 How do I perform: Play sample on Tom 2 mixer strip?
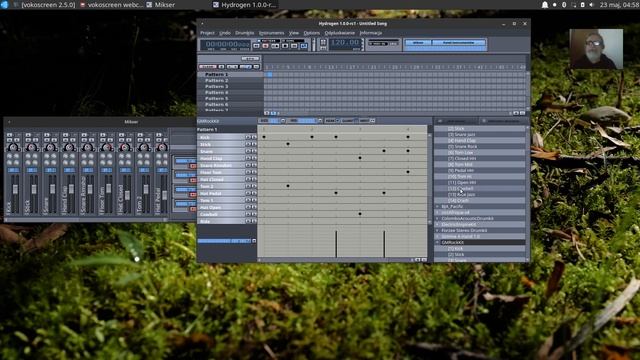[x=140, y=135]
